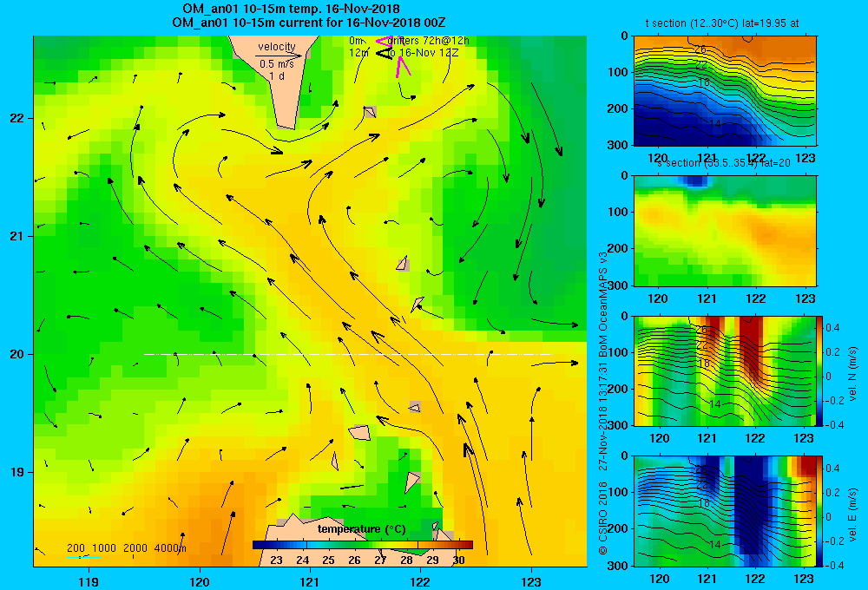Click longitude label 122 on main map
This screenshot has width=868, height=590.
[x=421, y=581]
